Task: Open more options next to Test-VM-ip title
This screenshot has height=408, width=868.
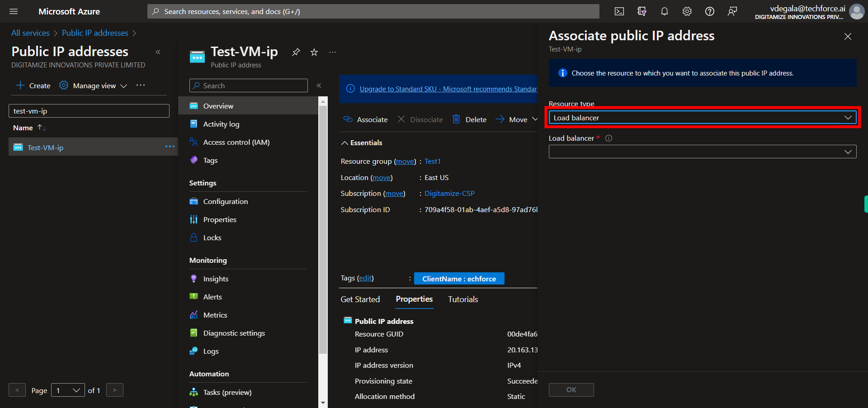Action: [332, 52]
